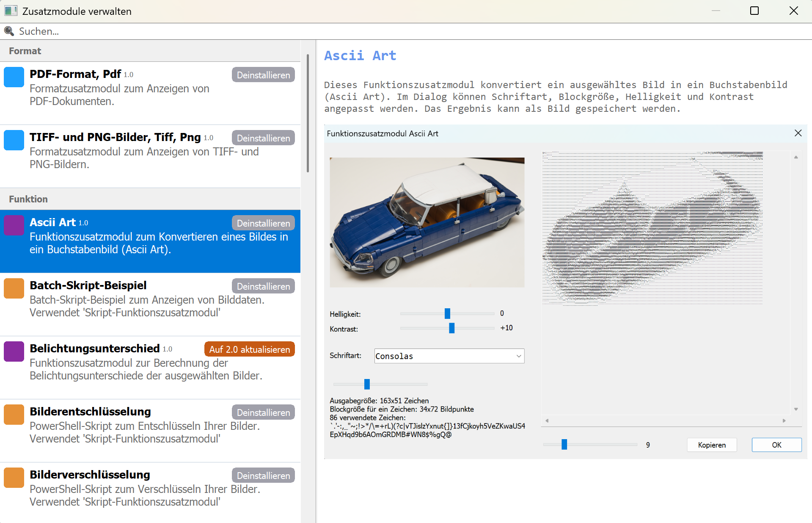Click the search magnifier icon
This screenshot has width=812, height=523.
(x=9, y=31)
